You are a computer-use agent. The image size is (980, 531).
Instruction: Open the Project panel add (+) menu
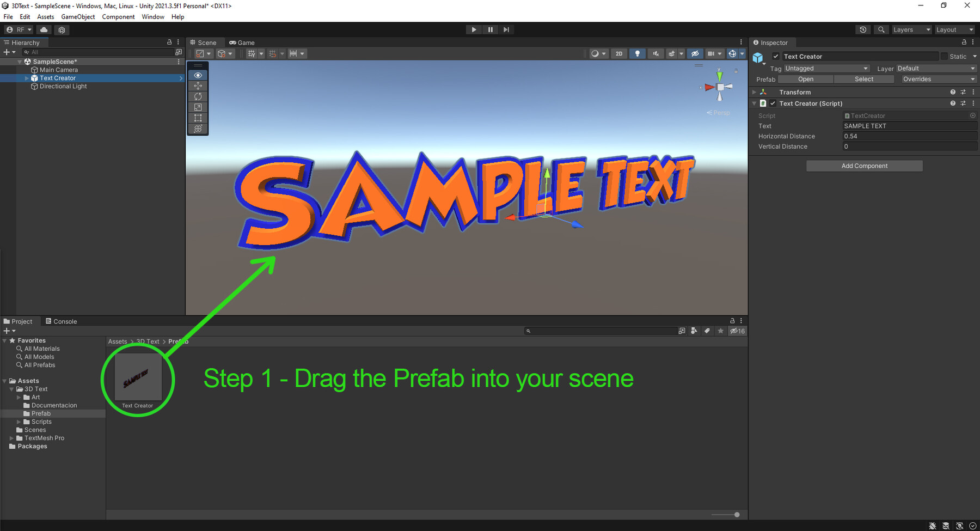pyautogui.click(x=9, y=331)
